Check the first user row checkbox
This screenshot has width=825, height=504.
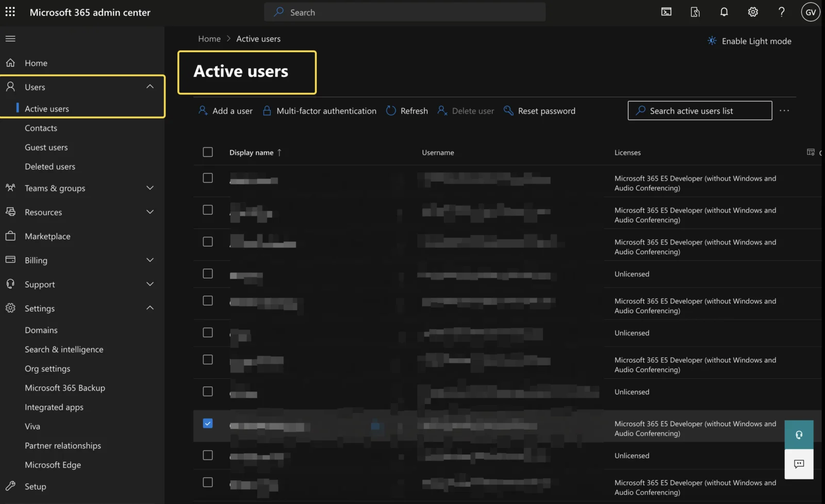point(208,178)
